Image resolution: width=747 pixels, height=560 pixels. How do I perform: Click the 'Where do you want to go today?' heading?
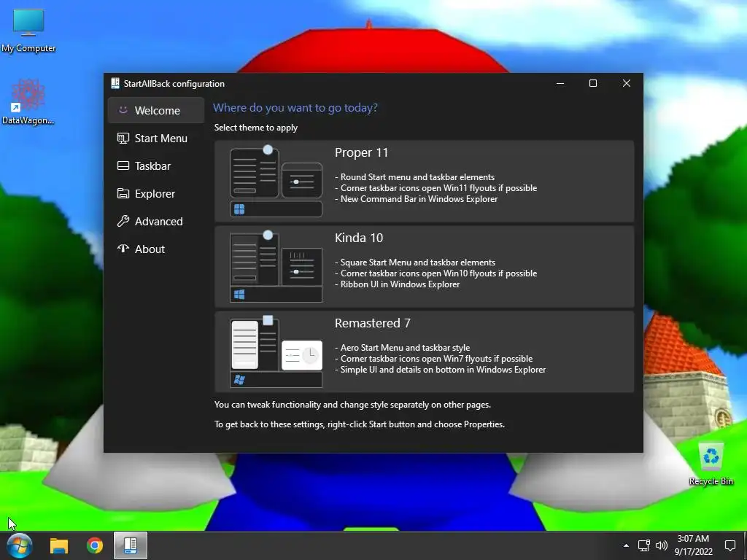coord(295,108)
